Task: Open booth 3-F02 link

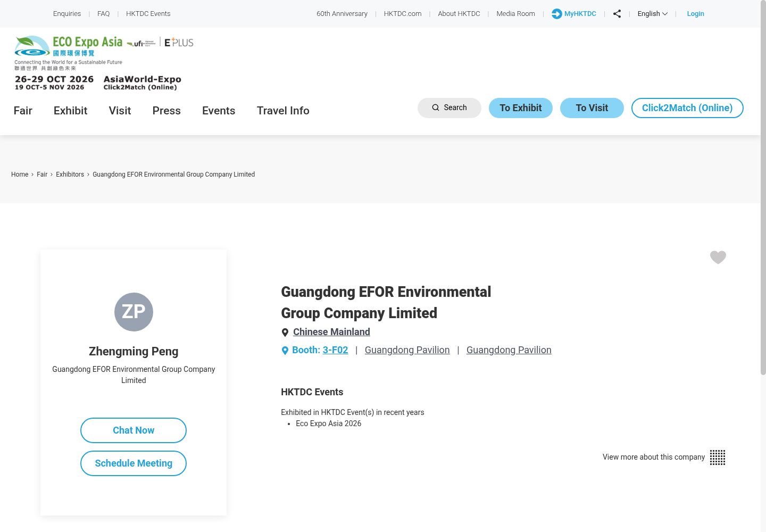Action: [335, 350]
